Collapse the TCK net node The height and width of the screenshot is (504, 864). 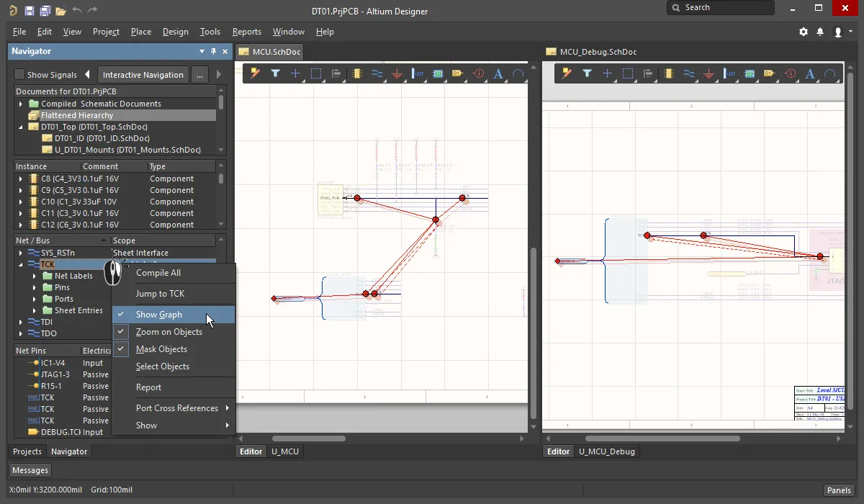21,264
